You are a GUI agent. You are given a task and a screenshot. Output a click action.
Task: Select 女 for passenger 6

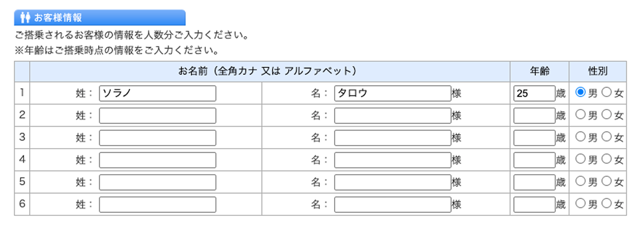click(x=606, y=203)
